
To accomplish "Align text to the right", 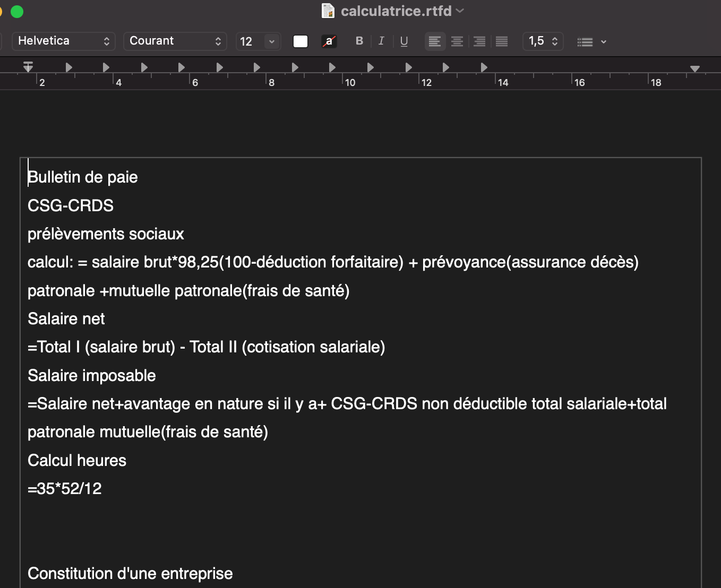I will tap(479, 41).
